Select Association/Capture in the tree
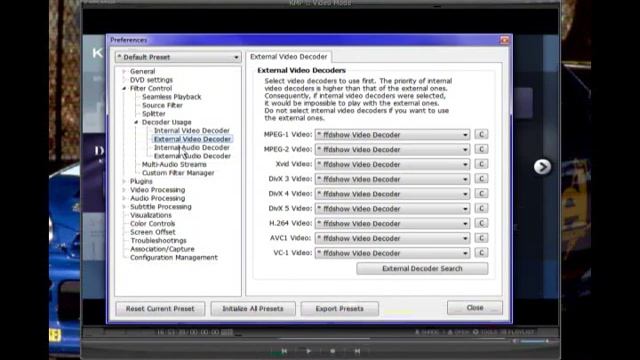 click(x=162, y=249)
